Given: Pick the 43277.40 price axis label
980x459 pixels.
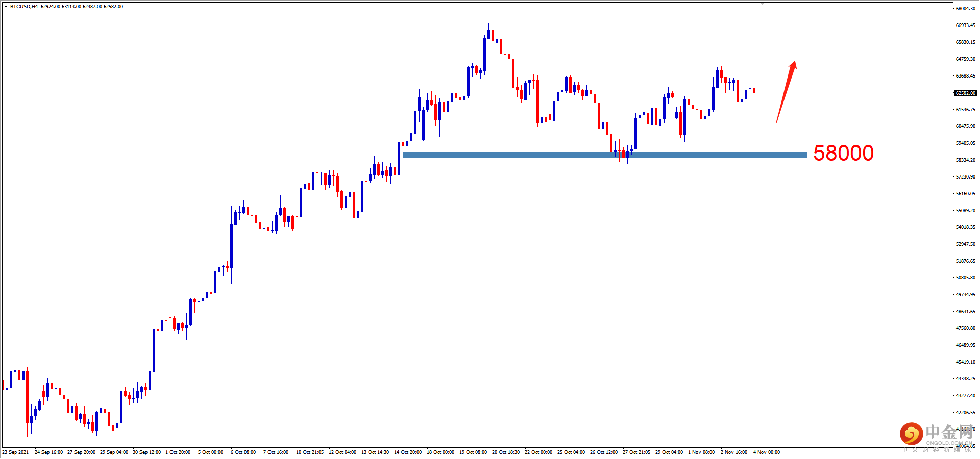Looking at the screenshot, I should point(966,396).
